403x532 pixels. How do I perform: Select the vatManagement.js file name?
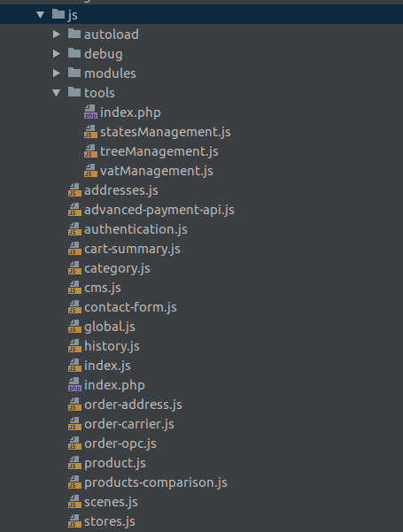pyautogui.click(x=157, y=171)
